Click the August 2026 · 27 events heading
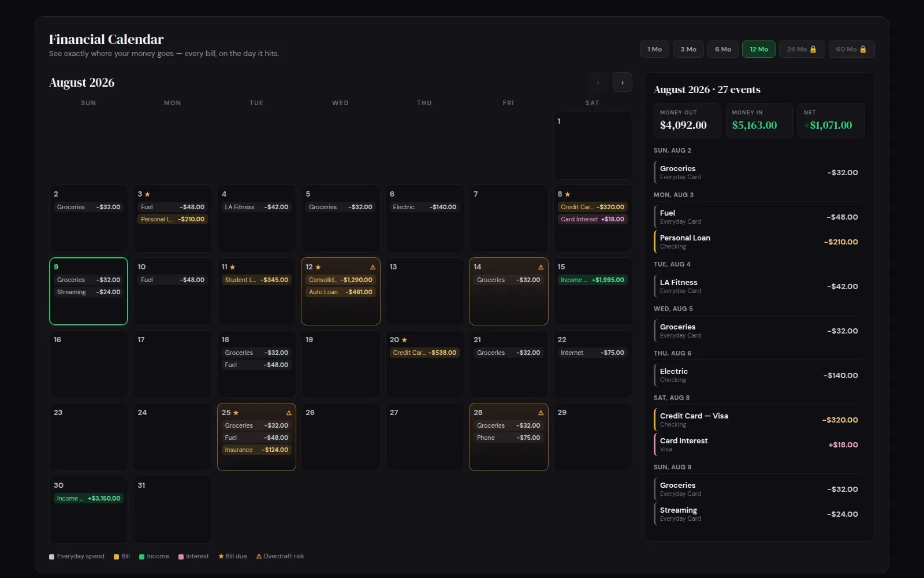924x578 pixels. tap(707, 90)
